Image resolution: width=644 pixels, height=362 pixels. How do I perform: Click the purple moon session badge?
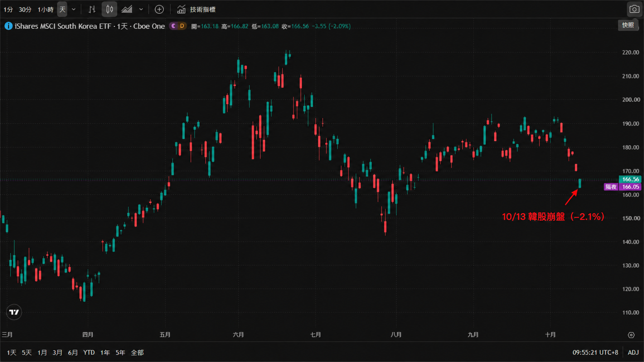tap(173, 26)
